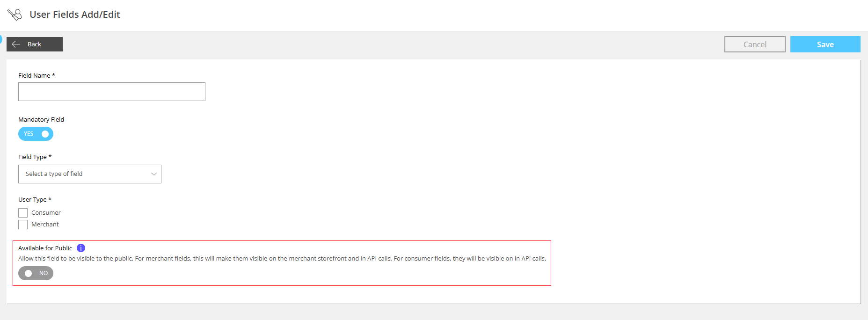The width and height of the screenshot is (868, 320).
Task: Save the user field
Action: coord(825,44)
